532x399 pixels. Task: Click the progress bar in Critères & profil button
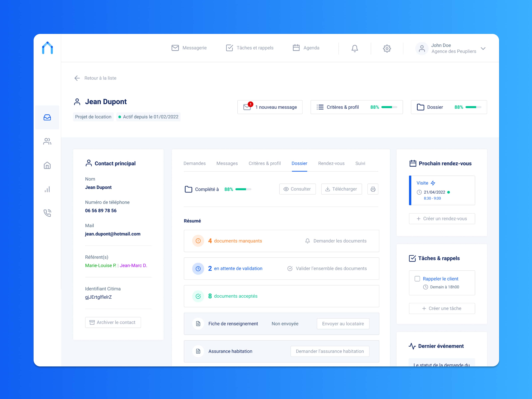point(389,107)
